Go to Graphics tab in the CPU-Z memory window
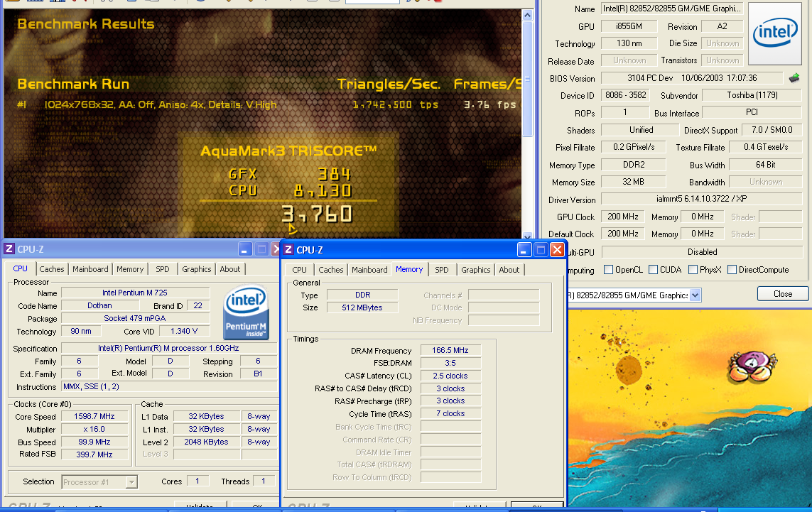812x512 pixels. point(475,270)
